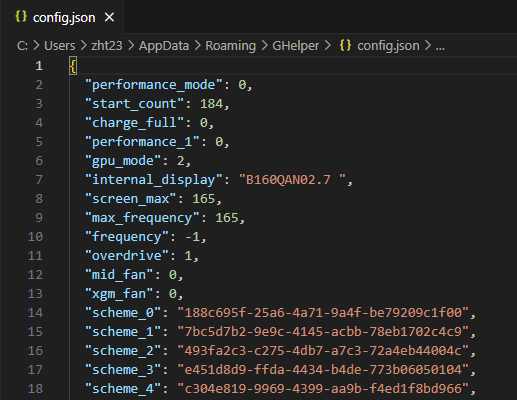Open the Users breadcrumb segment
Screen dimensions: 517x400
click(x=60, y=46)
